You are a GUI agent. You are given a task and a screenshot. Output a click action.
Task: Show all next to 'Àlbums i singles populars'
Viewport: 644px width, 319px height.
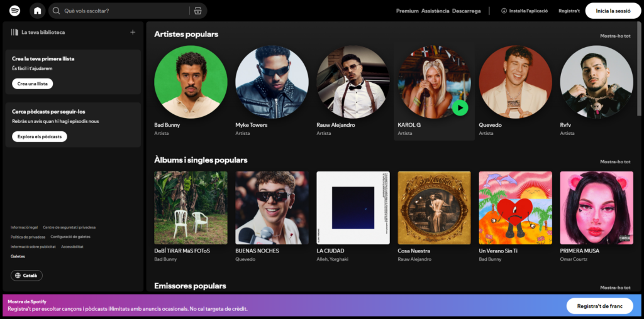tap(615, 161)
